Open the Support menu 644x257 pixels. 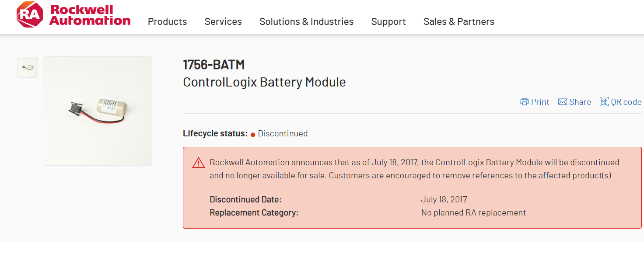(388, 21)
